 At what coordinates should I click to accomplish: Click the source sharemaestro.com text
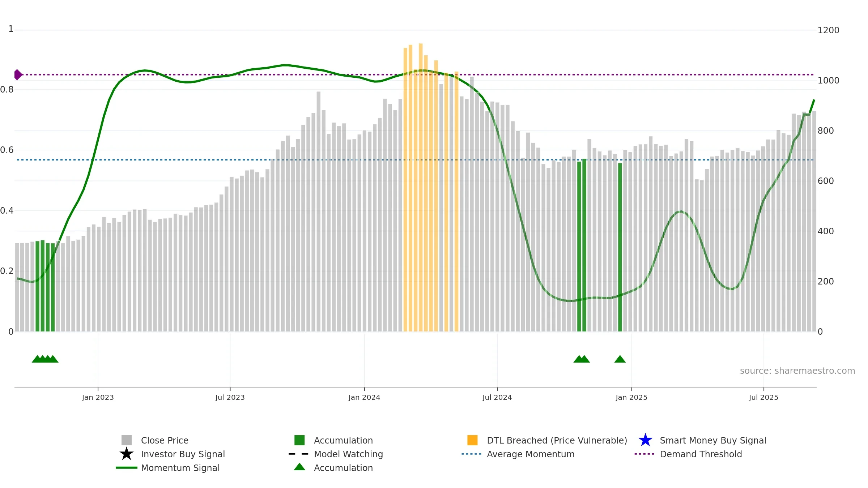click(x=797, y=371)
